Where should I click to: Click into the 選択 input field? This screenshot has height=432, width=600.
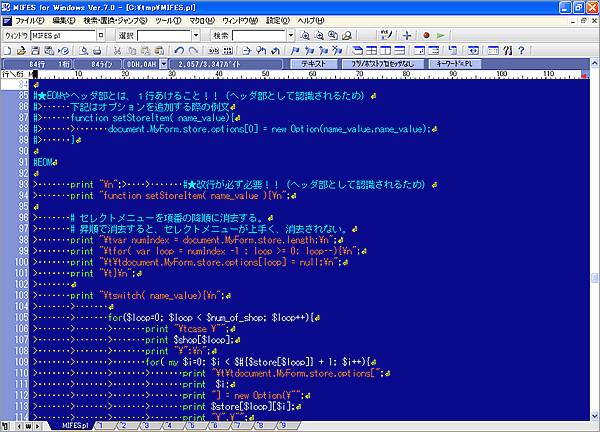coord(164,36)
